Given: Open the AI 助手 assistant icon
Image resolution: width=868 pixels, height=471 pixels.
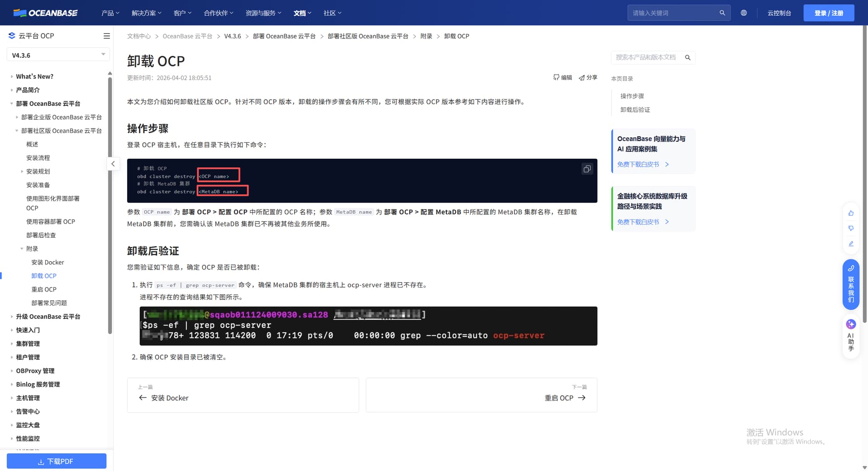Looking at the screenshot, I should pos(851,324).
